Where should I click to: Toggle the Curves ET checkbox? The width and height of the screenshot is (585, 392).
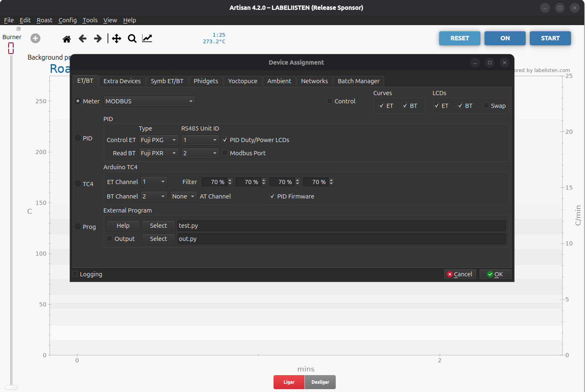click(381, 106)
